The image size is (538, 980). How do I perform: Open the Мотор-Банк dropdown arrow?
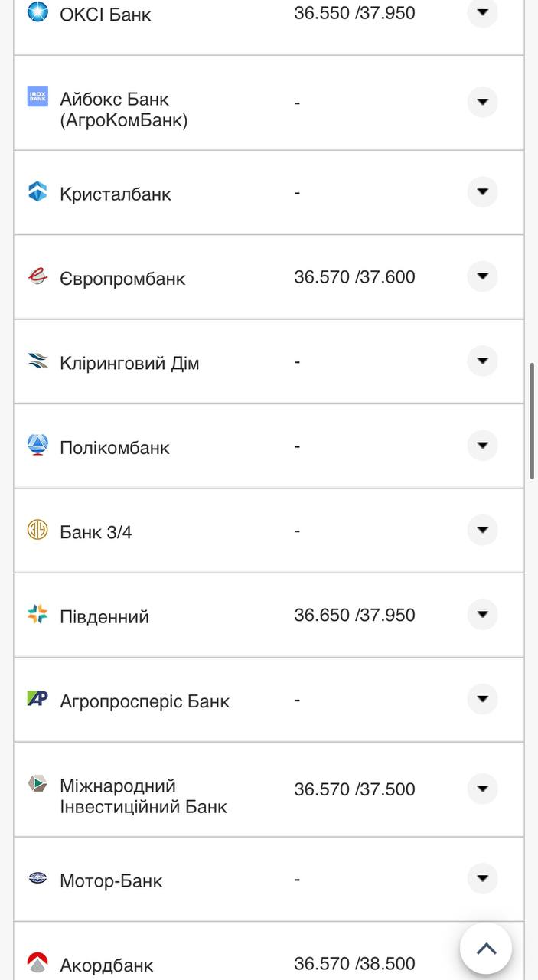(x=482, y=878)
